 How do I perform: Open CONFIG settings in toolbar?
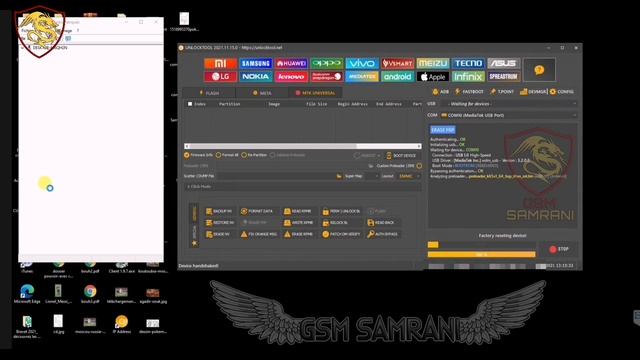[x=562, y=92]
